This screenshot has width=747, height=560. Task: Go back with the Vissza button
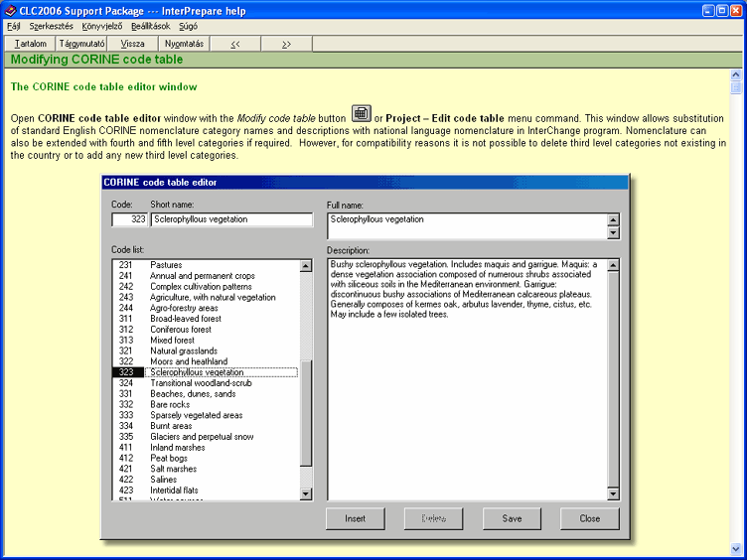click(x=132, y=44)
